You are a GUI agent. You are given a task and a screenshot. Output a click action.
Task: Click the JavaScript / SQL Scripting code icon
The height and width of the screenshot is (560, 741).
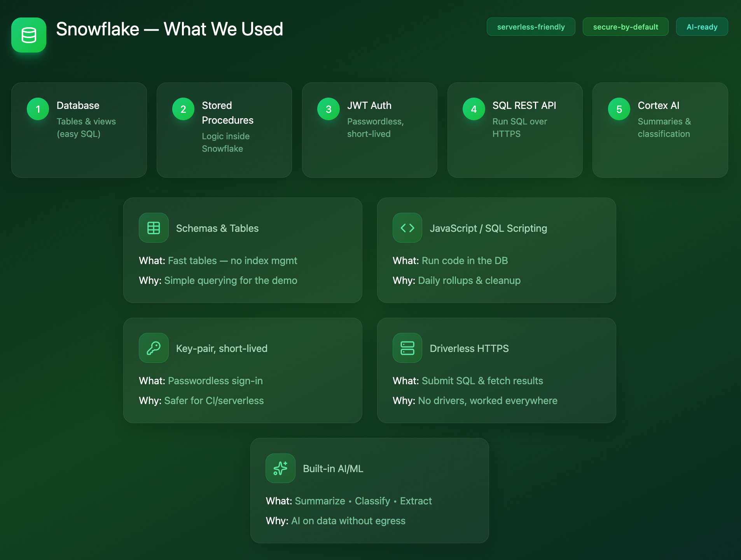tap(407, 228)
